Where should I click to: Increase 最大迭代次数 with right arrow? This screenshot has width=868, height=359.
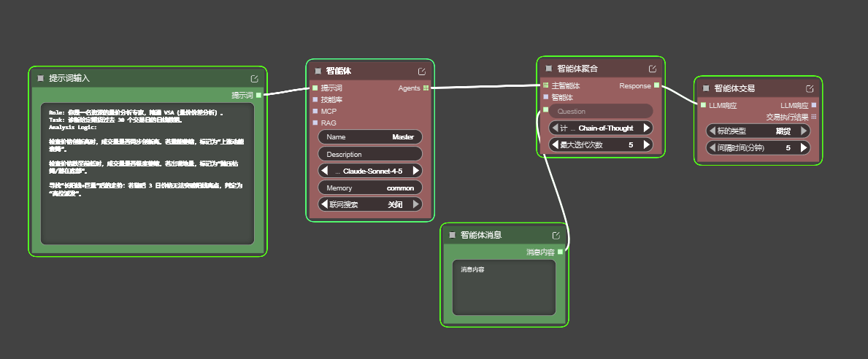pyautogui.click(x=647, y=145)
